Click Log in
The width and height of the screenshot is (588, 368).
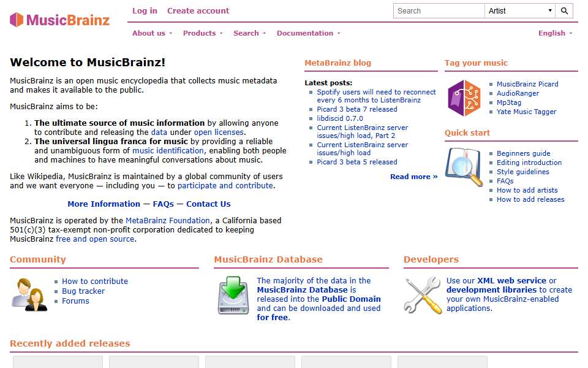pyautogui.click(x=145, y=11)
